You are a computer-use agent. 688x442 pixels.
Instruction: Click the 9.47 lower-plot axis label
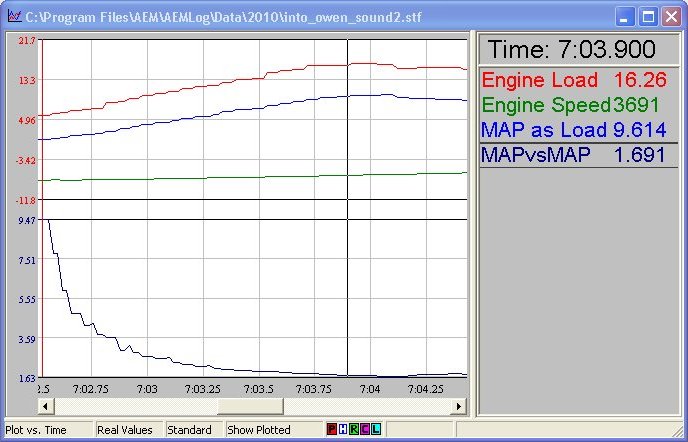point(27,219)
